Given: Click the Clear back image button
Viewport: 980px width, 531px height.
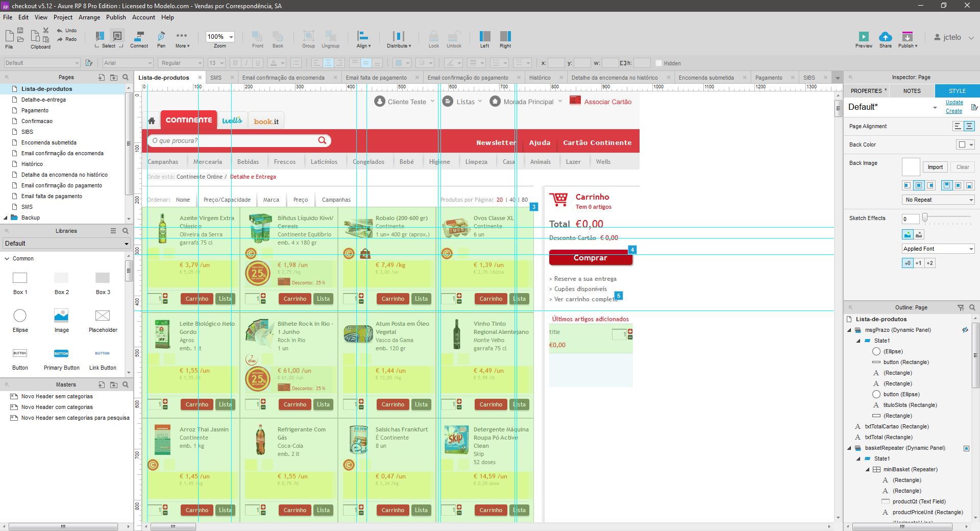Looking at the screenshot, I should coord(963,167).
